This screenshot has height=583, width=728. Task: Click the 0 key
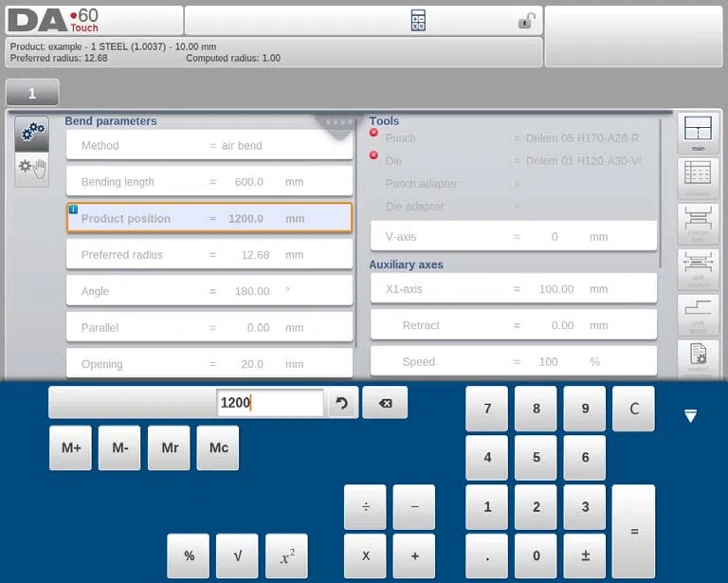point(536,556)
